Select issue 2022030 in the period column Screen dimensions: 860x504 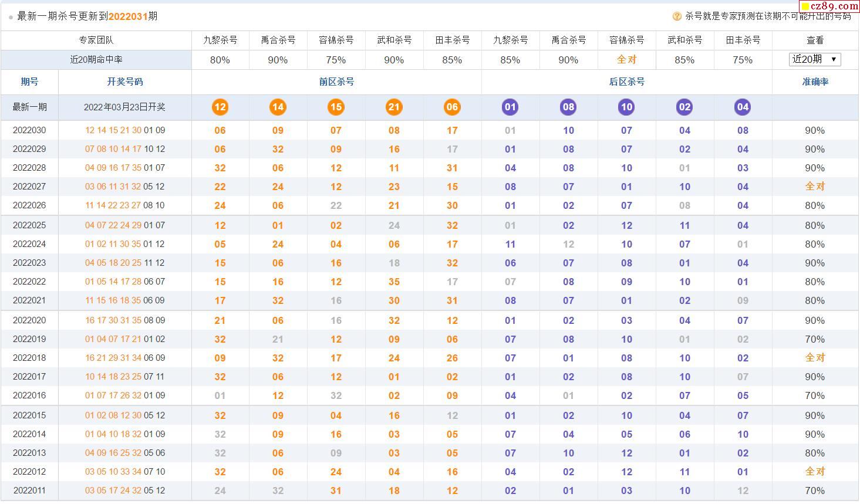click(29, 130)
